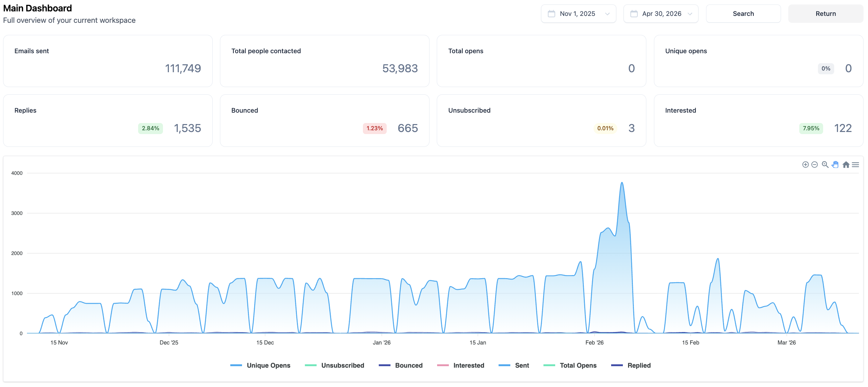
Task: Click the Feb '26 x-axis label
Action: [594, 342]
